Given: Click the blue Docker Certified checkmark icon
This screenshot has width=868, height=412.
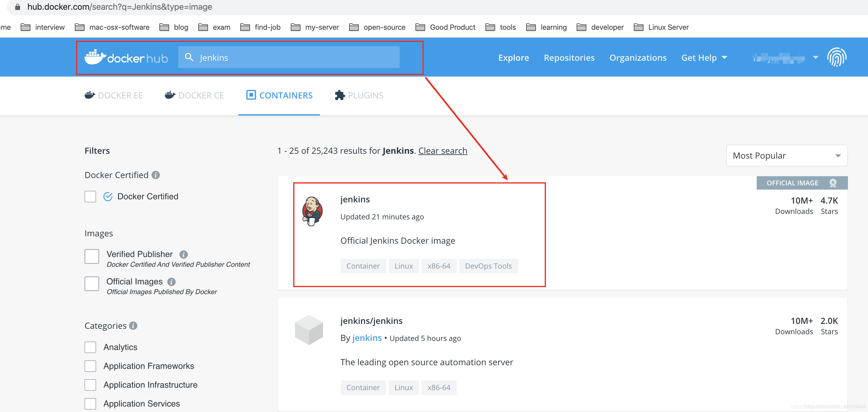Looking at the screenshot, I should 108,197.
